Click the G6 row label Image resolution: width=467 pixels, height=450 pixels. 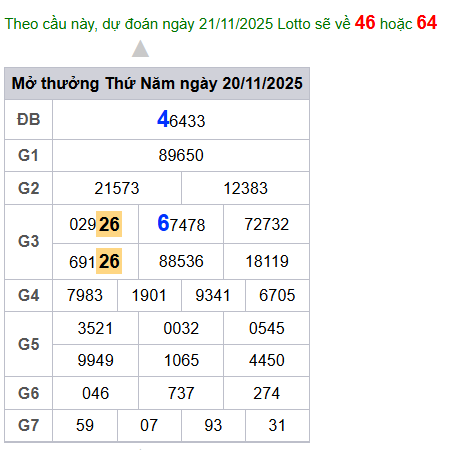pyautogui.click(x=28, y=393)
